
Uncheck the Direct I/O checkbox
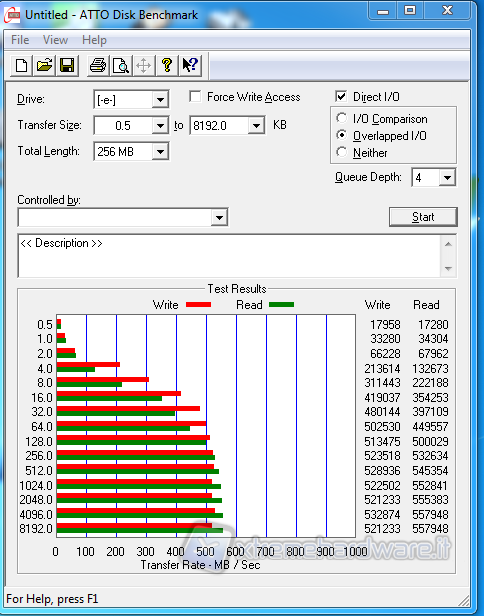click(341, 97)
